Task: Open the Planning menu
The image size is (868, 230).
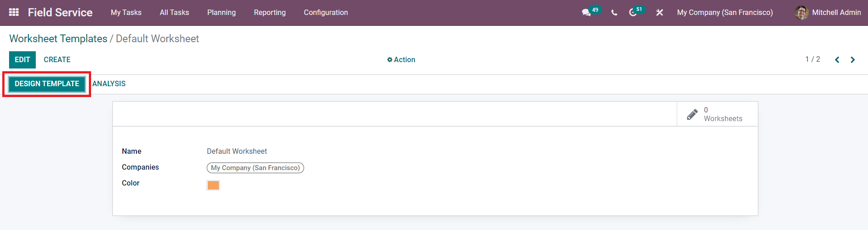Action: pos(221,13)
